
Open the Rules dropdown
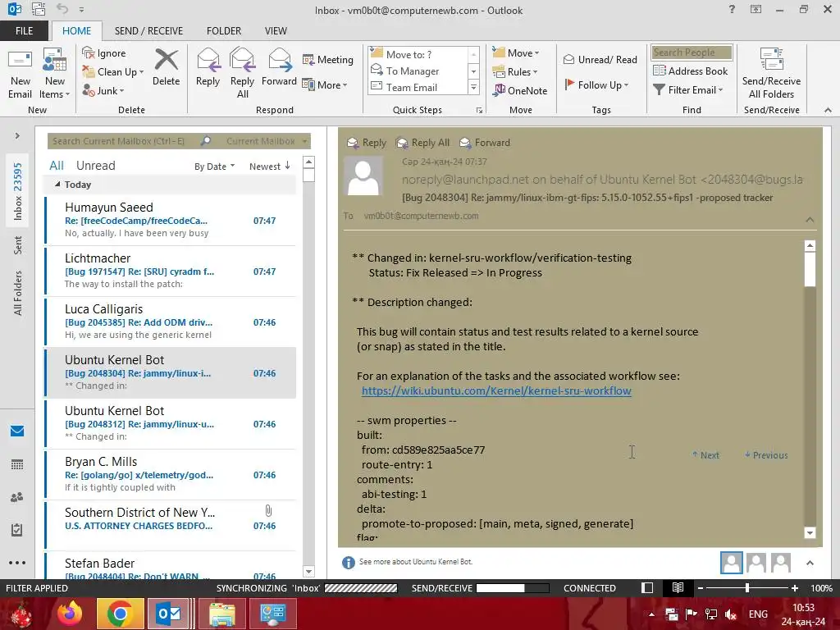(x=515, y=72)
